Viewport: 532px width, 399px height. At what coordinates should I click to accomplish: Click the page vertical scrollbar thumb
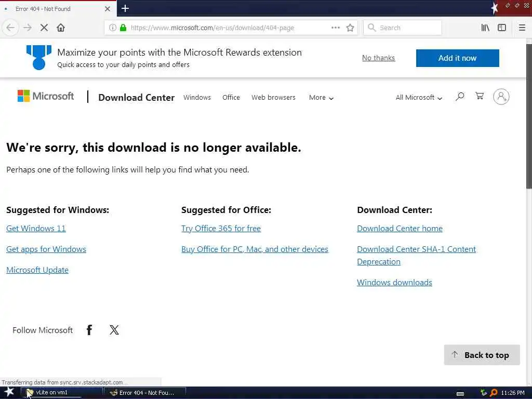[529, 116]
